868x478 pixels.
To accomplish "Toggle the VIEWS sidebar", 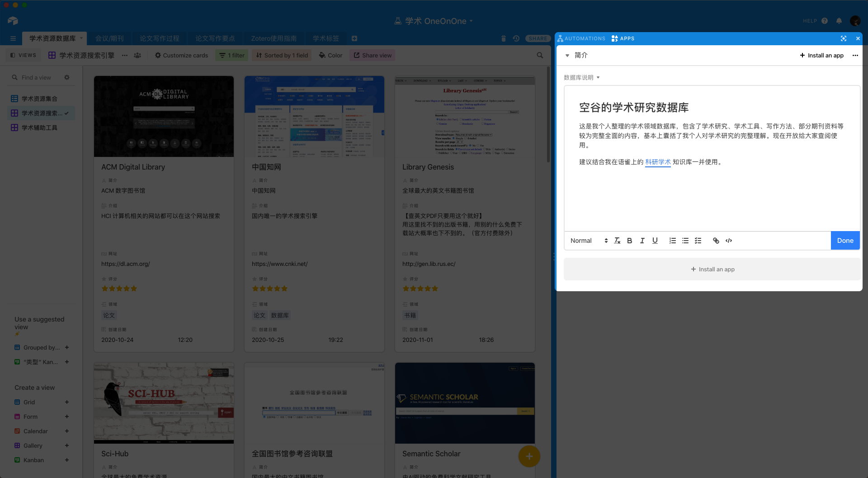I will coord(23,55).
